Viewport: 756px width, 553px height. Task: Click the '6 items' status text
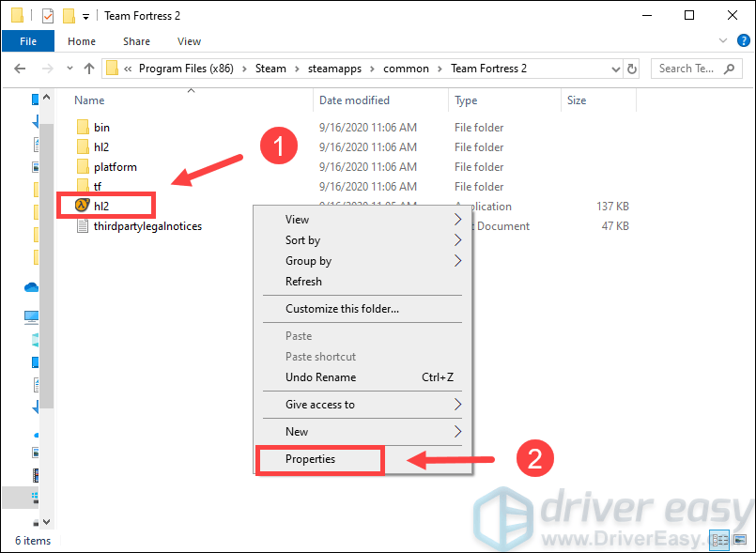(x=33, y=541)
